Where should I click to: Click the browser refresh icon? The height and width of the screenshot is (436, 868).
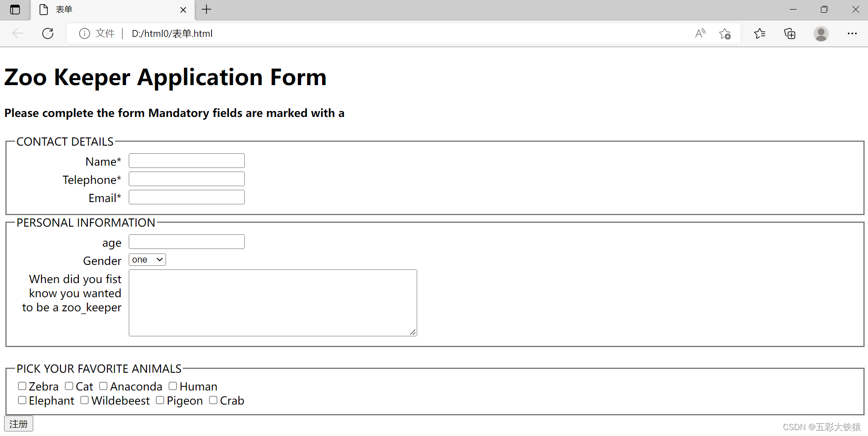[x=48, y=33]
